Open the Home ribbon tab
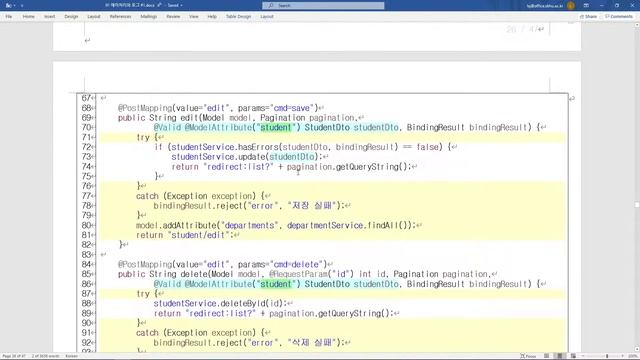 [29, 17]
